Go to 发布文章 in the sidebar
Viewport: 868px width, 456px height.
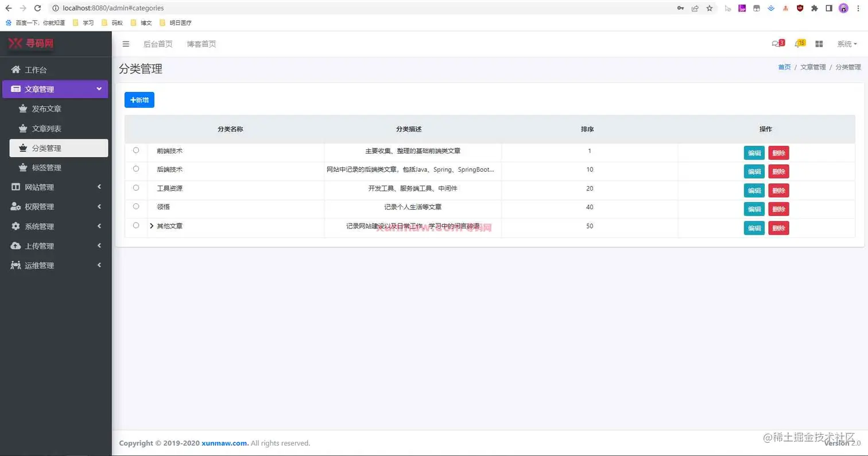click(x=59, y=109)
